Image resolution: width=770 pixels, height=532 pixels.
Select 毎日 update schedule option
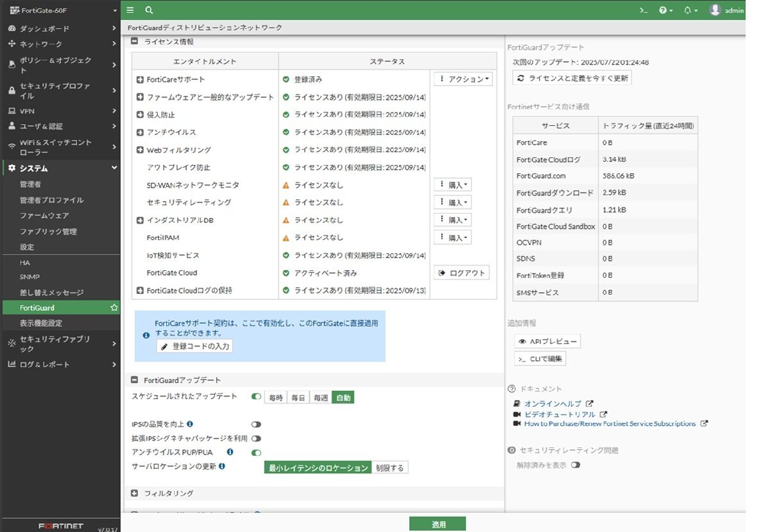tap(298, 398)
